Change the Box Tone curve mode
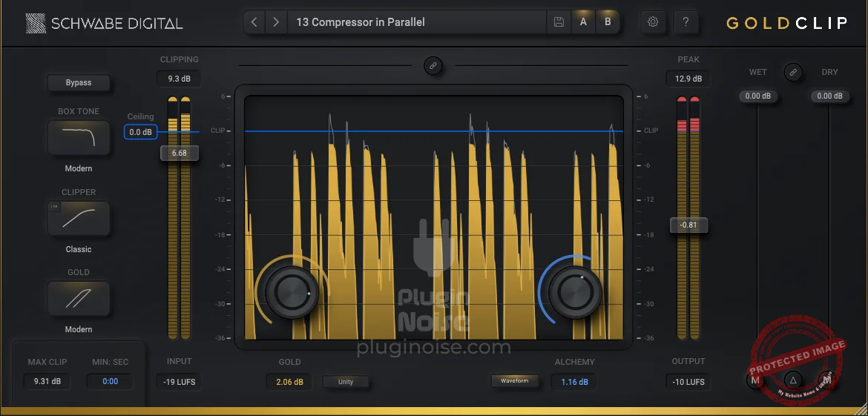Image resolution: width=868 pixels, height=416 pixels. [79, 137]
